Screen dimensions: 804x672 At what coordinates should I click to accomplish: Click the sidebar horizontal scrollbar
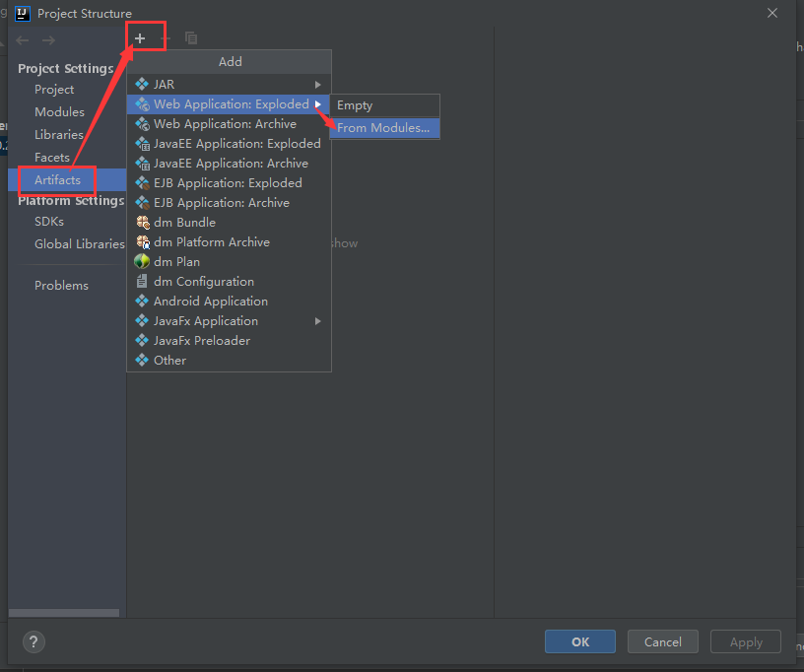[64, 613]
